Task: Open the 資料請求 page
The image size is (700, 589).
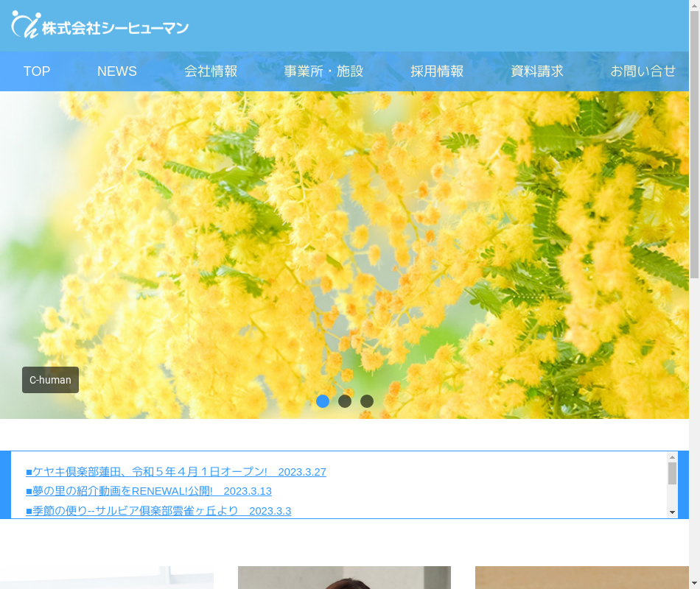Action: pyautogui.click(x=537, y=71)
